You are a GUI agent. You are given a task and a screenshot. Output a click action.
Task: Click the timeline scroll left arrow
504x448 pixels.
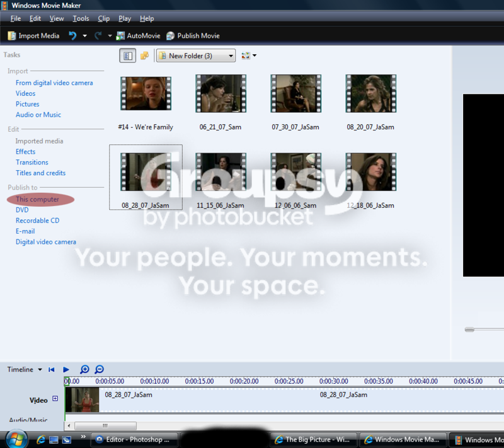[x=69, y=426]
